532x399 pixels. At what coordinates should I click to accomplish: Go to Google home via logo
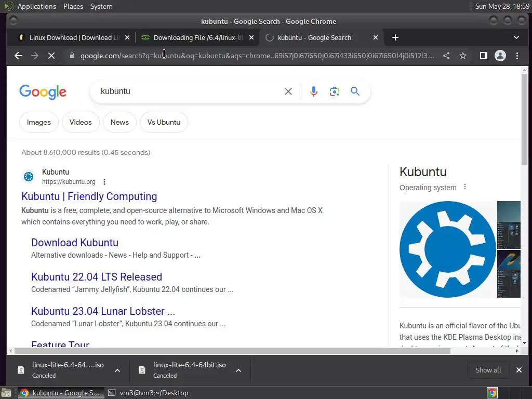tap(43, 92)
